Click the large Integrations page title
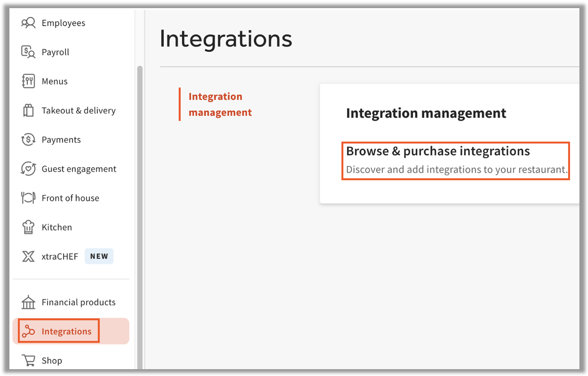 pos(226,39)
